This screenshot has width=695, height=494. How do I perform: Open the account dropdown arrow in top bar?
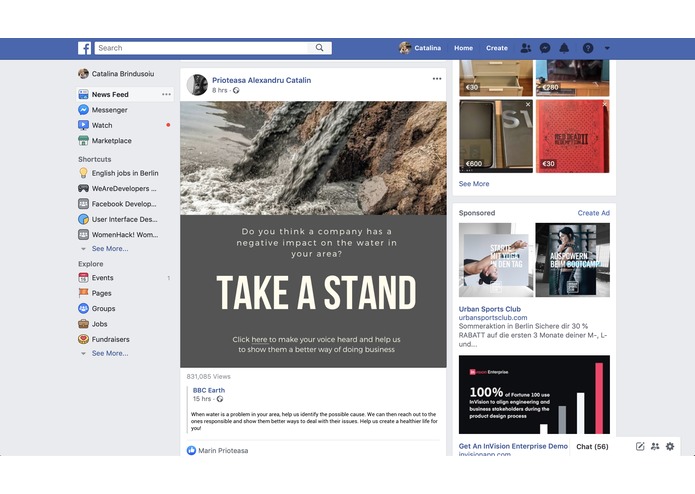pyautogui.click(x=607, y=48)
